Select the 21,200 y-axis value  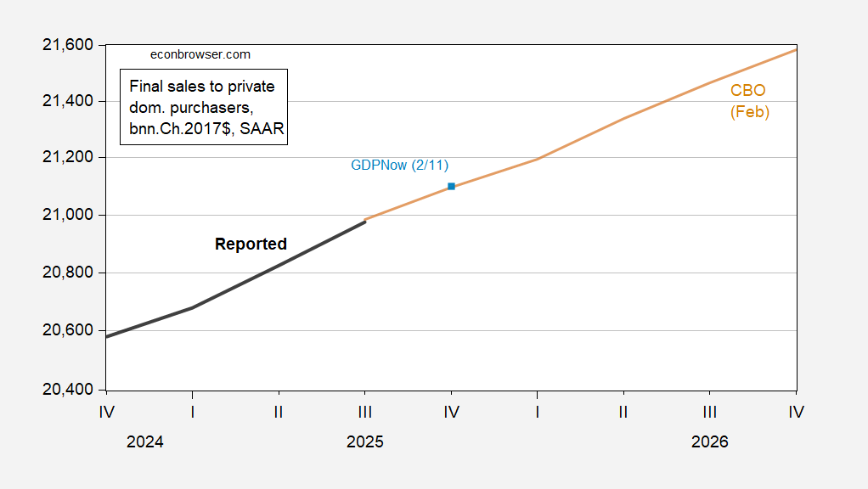coord(68,158)
